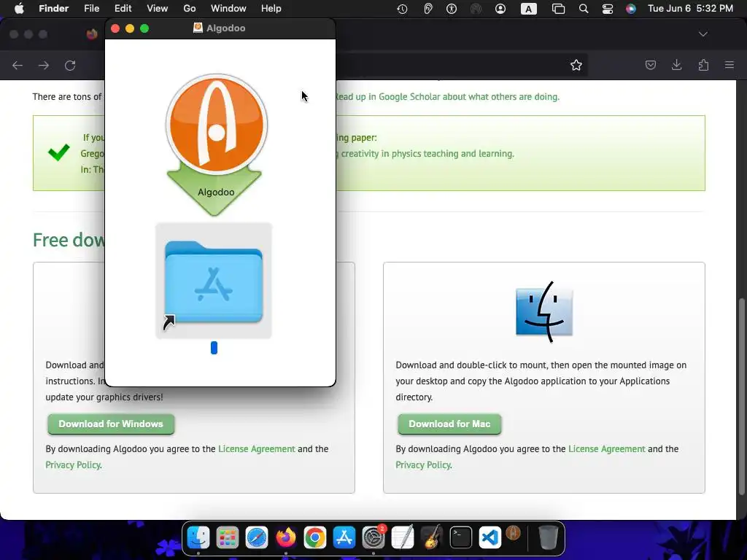Open Terminal from the Dock
The width and height of the screenshot is (747, 560).
[x=461, y=537]
